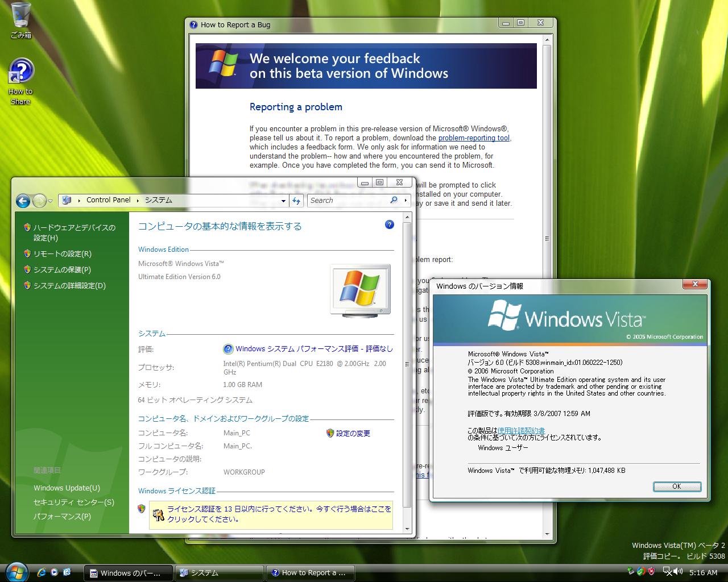Screen dimensions: 728x582
Task: Open システムの保護(P) in the sidebar
Action: 62,270
